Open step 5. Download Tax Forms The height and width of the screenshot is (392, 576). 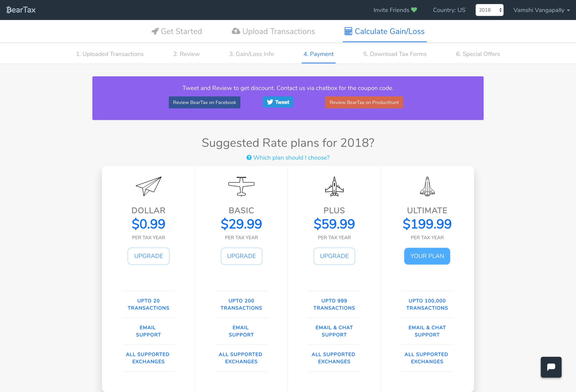click(x=395, y=54)
